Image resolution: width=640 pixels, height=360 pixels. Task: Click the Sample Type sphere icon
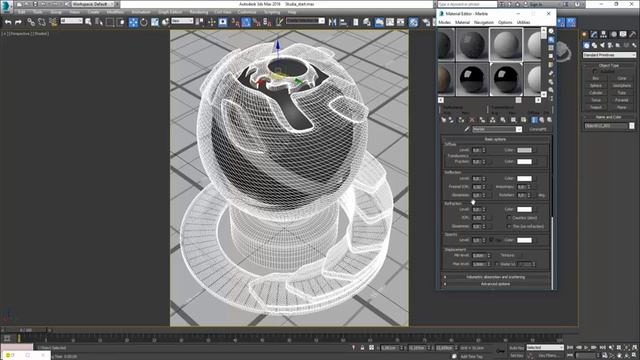pyautogui.click(x=551, y=31)
